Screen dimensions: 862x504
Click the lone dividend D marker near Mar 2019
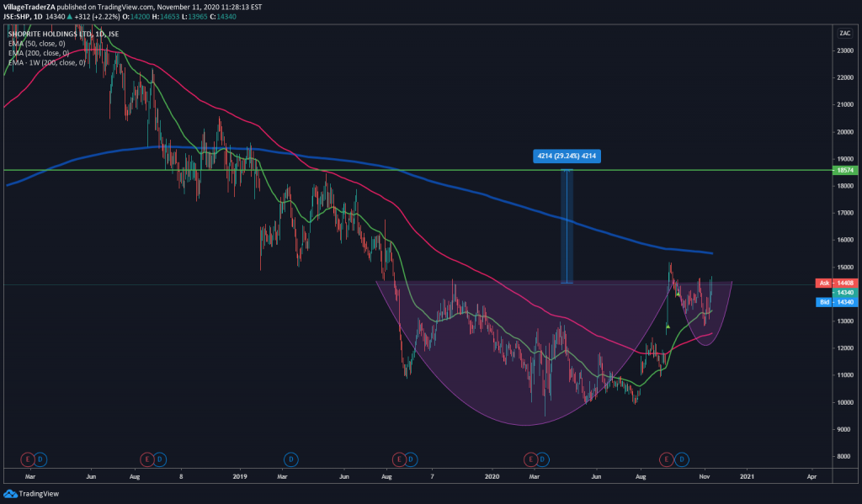point(290,459)
